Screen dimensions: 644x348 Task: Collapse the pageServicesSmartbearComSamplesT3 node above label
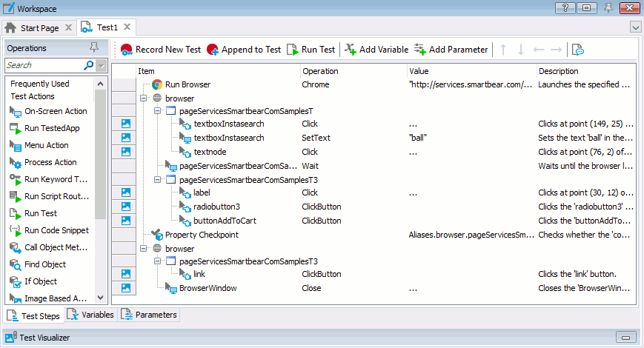pyautogui.click(x=156, y=179)
